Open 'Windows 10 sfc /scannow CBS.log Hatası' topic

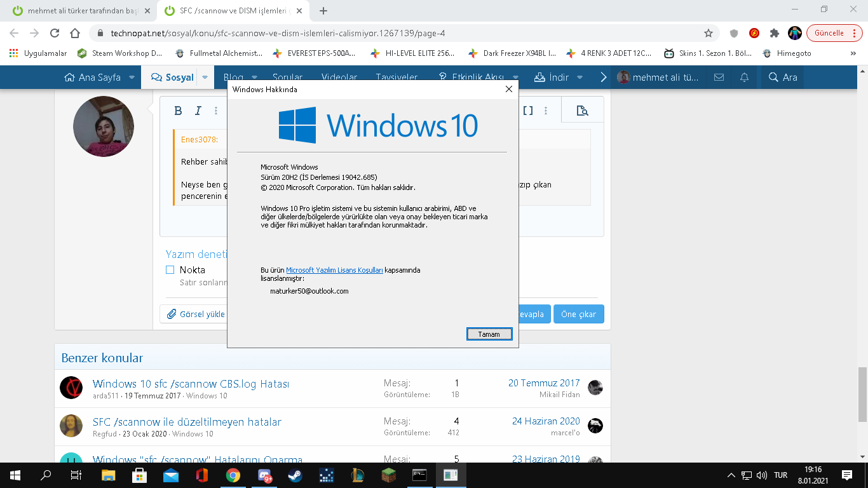point(191,384)
